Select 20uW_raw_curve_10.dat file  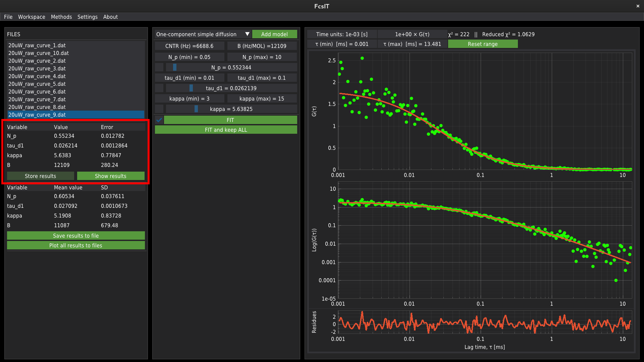(39, 53)
